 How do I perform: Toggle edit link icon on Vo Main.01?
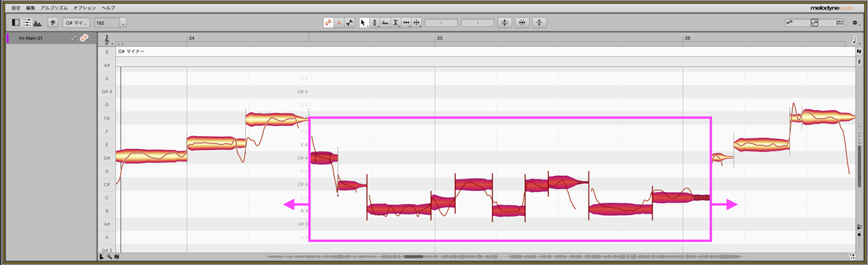[x=84, y=38]
